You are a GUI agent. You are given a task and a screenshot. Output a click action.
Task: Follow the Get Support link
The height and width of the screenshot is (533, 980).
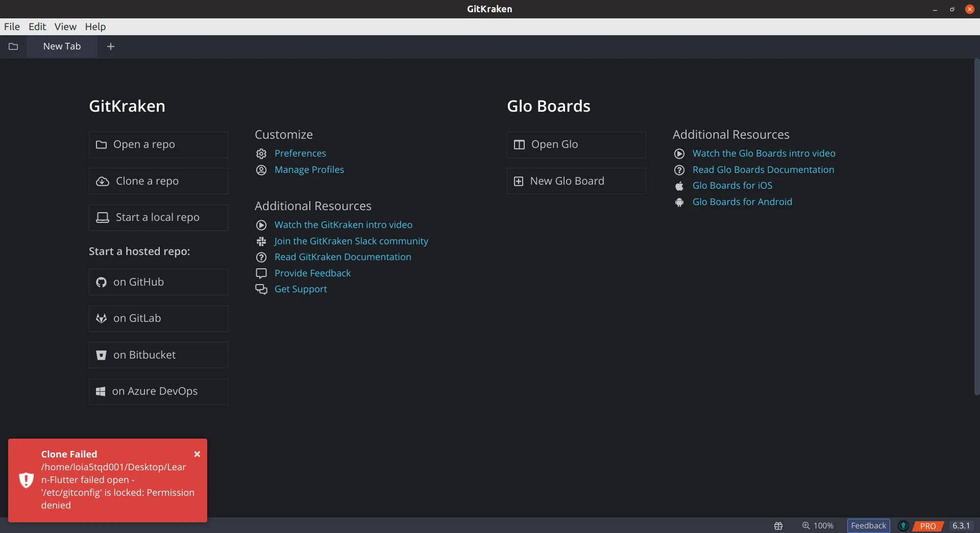pos(301,289)
